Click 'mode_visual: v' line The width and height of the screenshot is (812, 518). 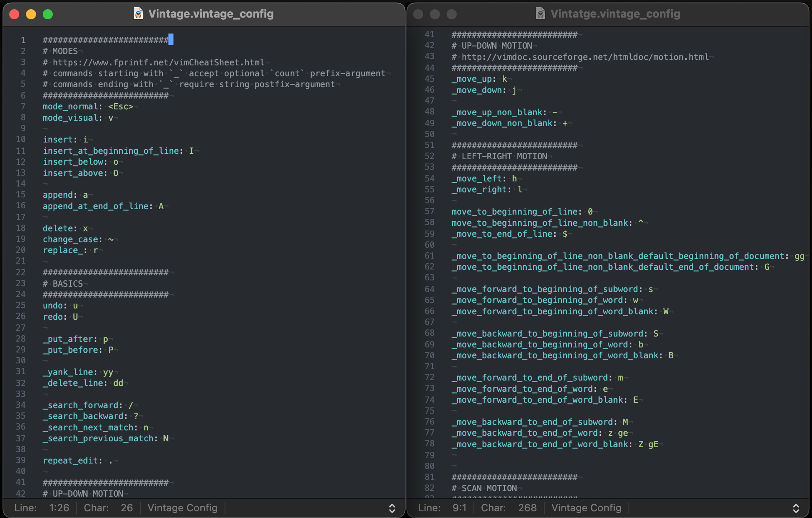tap(78, 118)
